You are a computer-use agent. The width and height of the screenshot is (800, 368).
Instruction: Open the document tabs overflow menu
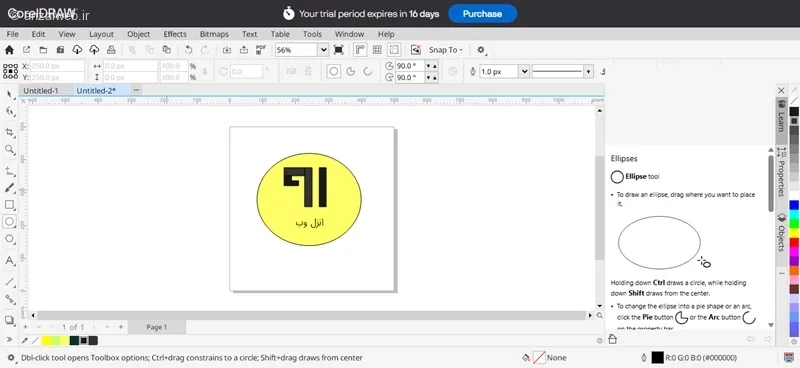point(136,90)
